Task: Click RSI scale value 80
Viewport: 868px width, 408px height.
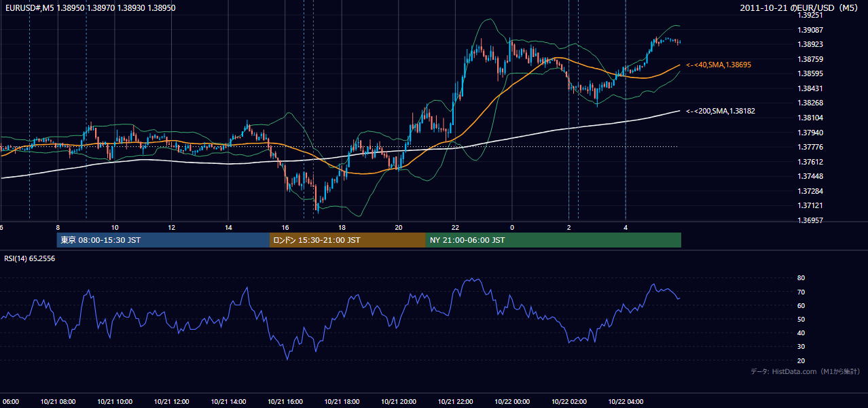Action: point(801,278)
